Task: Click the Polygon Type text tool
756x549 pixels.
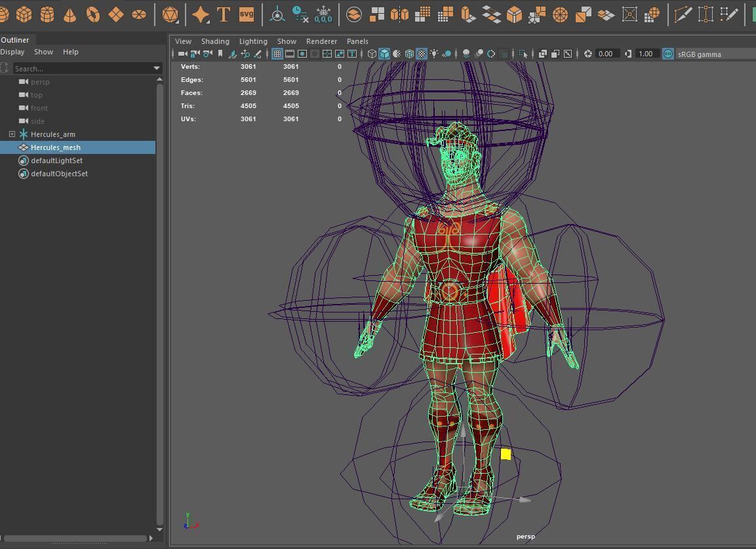Action: click(x=223, y=15)
